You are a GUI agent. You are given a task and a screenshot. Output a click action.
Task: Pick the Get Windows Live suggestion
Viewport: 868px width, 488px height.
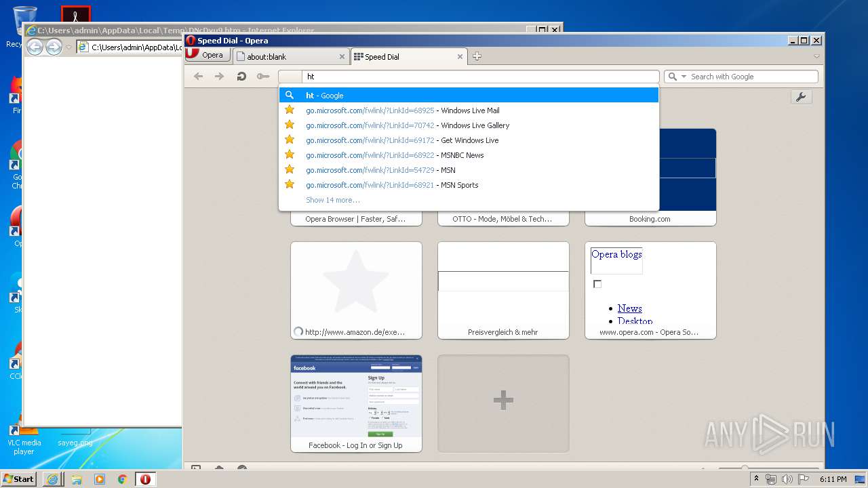point(469,140)
